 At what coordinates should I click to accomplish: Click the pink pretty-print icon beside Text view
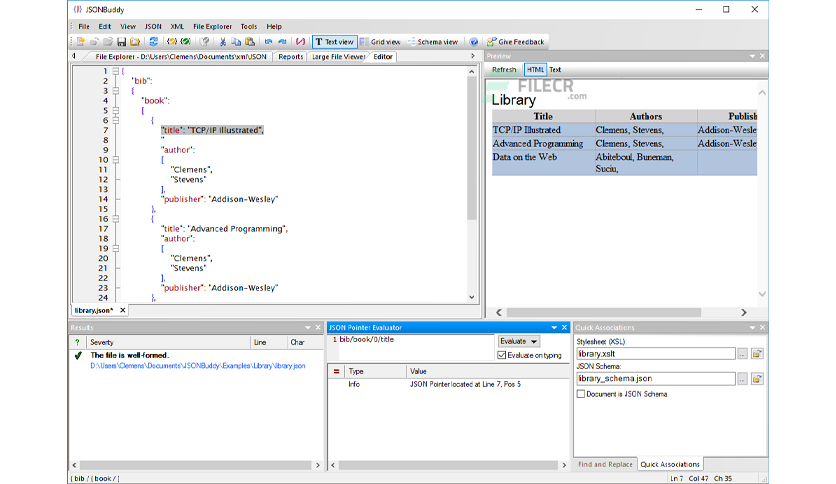pos(301,42)
